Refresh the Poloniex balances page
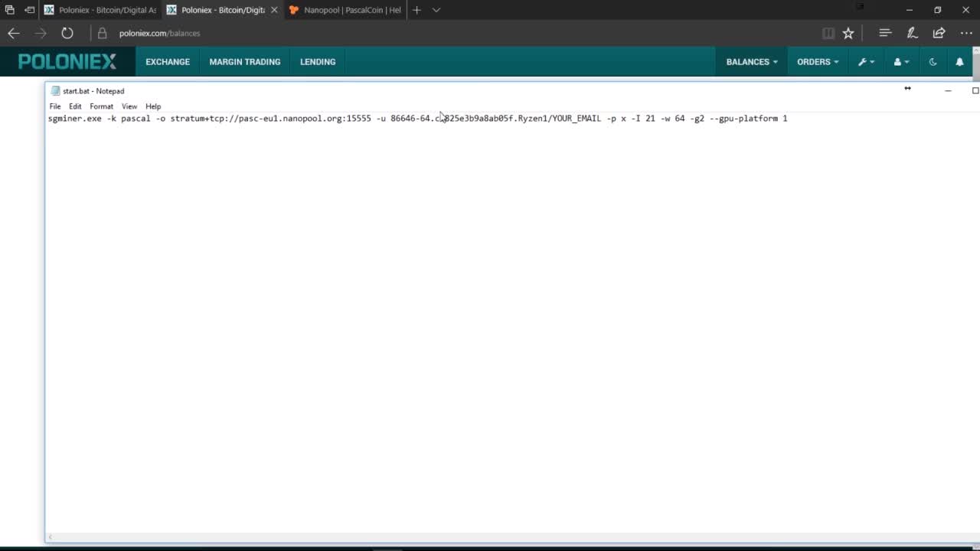 [67, 33]
